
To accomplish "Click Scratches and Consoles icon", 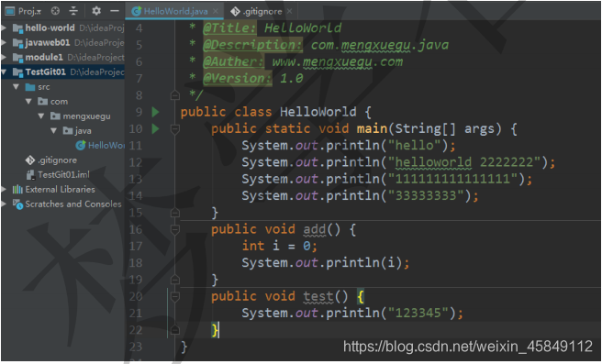I will click(x=18, y=204).
